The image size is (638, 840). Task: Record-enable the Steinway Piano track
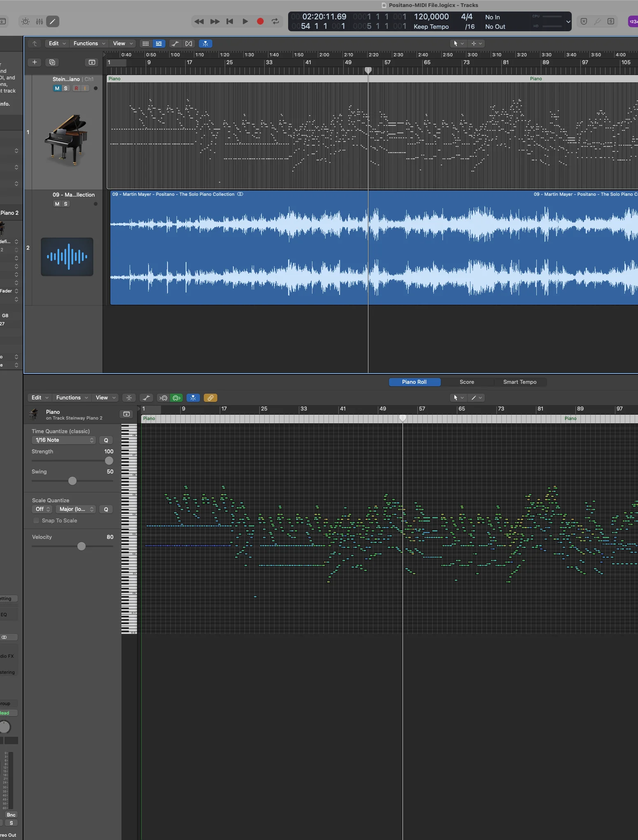click(76, 88)
